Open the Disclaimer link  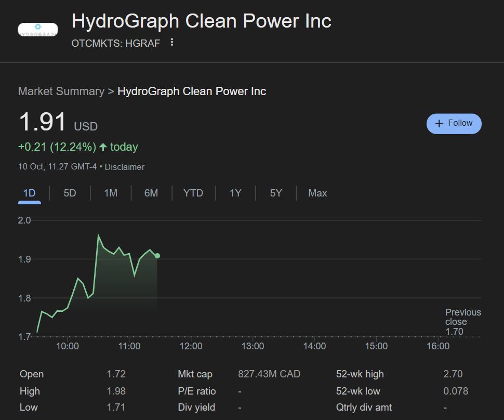tap(124, 167)
